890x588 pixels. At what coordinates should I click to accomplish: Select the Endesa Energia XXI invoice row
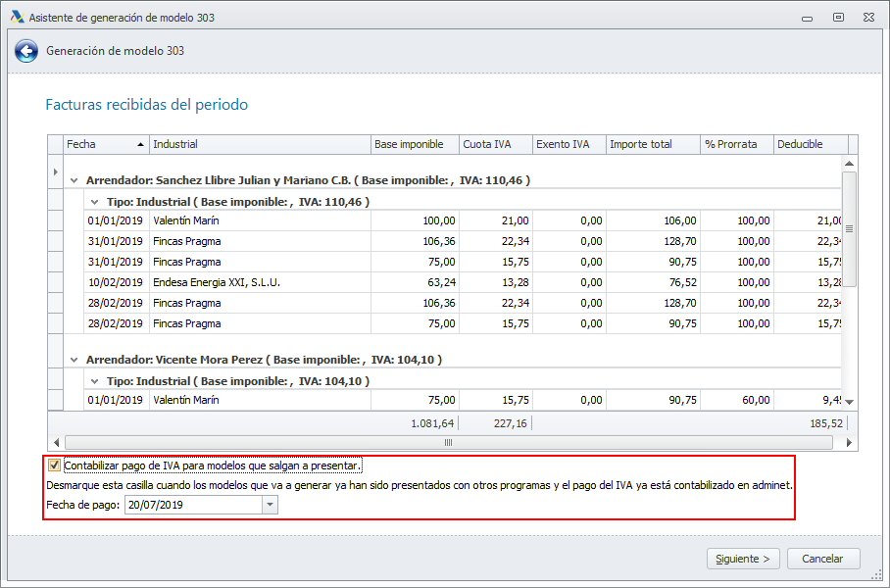[259, 282]
